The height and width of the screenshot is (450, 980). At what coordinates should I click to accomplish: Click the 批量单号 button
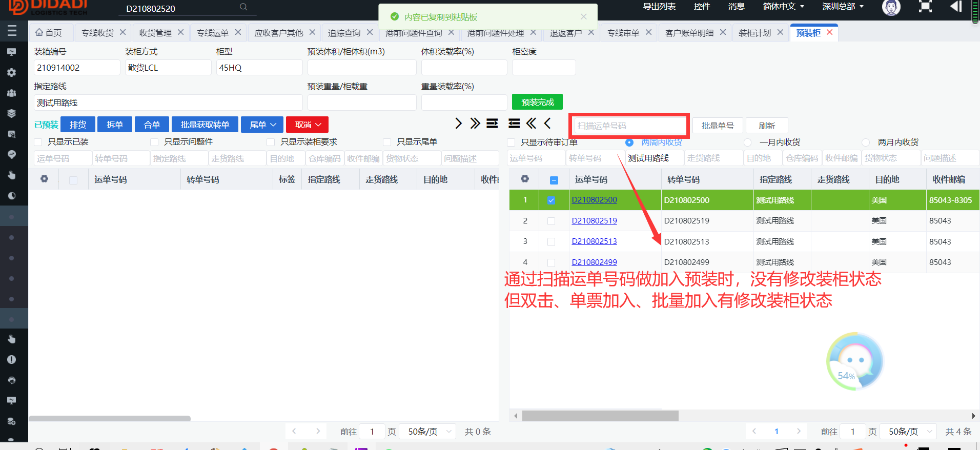718,126
